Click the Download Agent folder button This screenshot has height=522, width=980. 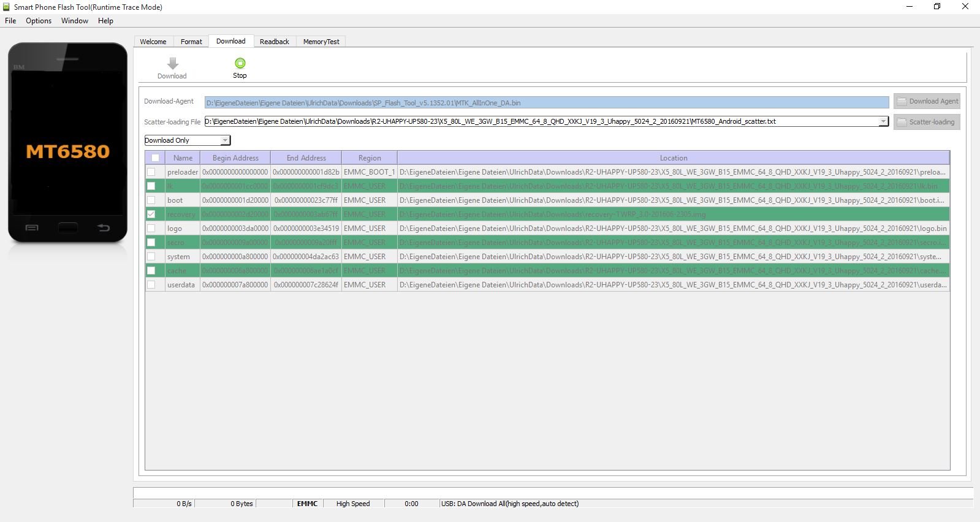click(x=927, y=102)
